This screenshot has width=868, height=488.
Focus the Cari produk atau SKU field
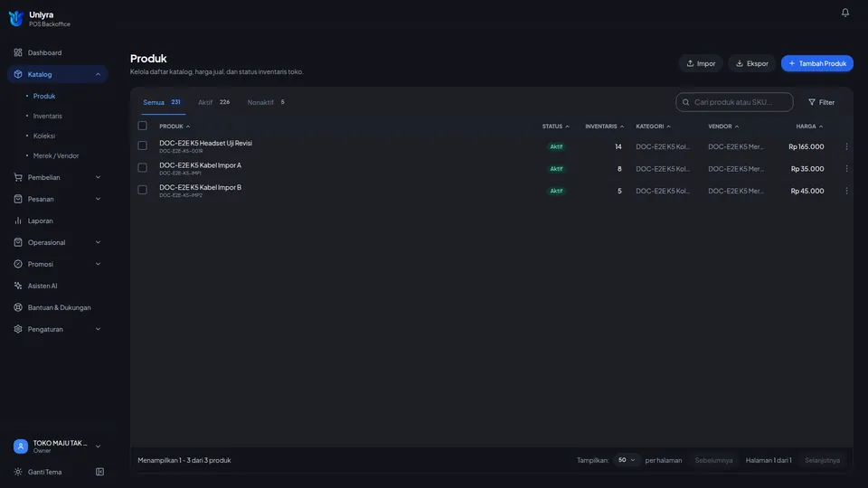click(x=734, y=102)
